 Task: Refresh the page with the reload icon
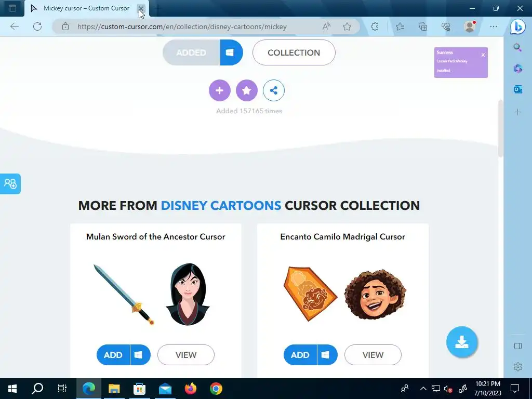[37, 26]
